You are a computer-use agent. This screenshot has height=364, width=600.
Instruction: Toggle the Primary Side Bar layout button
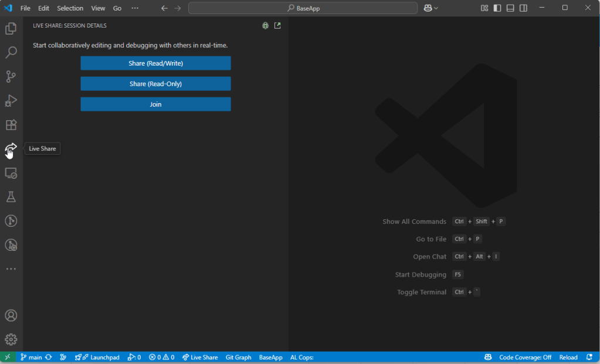pos(497,8)
